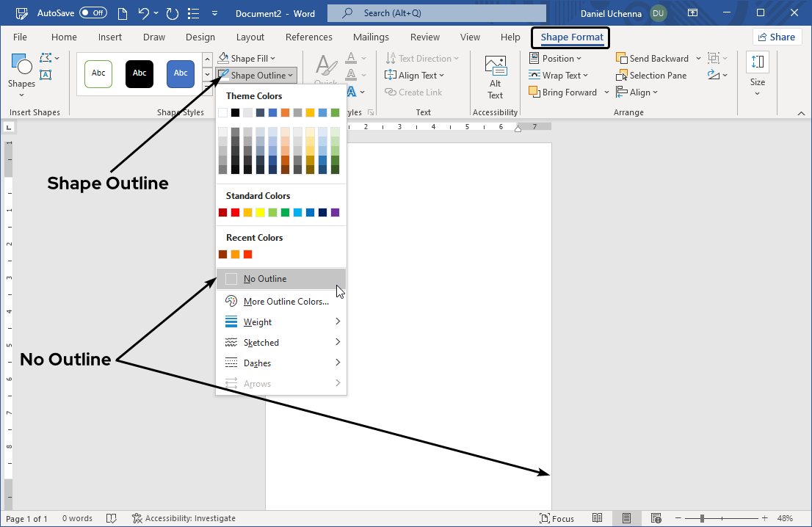Click the Save icon in title bar
Viewport: 812px width, 527px height.
tap(120, 13)
